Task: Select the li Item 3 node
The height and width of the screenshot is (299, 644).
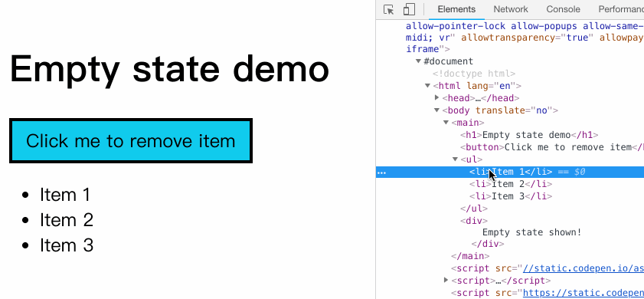Action: tap(511, 196)
